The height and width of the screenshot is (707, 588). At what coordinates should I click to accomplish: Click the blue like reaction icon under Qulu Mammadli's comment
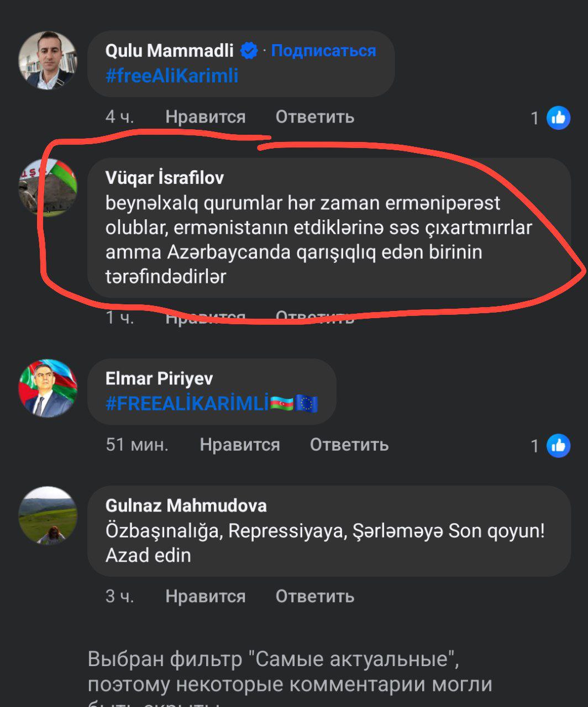[x=558, y=117]
